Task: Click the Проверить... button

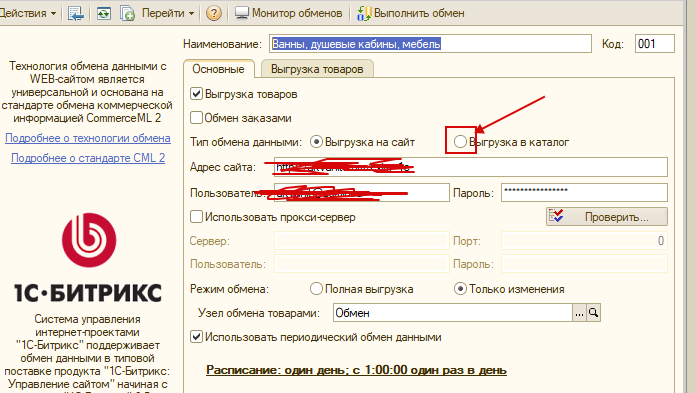Action: (607, 217)
